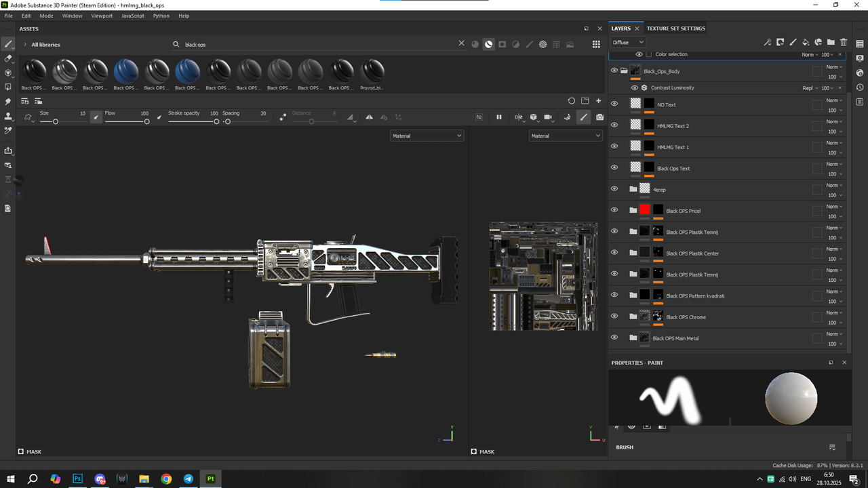Hide the HMLMG Text 1 layer

[x=614, y=146]
